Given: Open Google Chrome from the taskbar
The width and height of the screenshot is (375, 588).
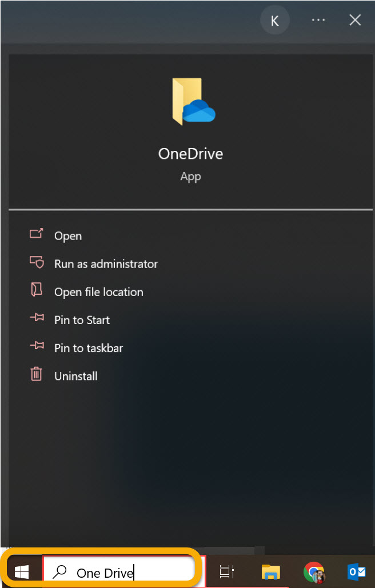Looking at the screenshot, I should point(313,571).
